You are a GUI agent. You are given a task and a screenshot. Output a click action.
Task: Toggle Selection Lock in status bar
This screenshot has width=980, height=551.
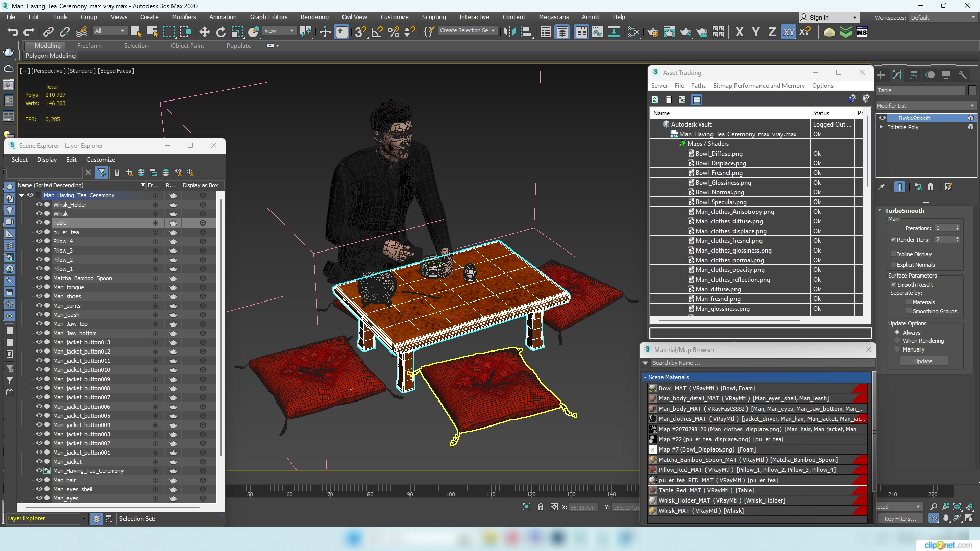point(541,507)
